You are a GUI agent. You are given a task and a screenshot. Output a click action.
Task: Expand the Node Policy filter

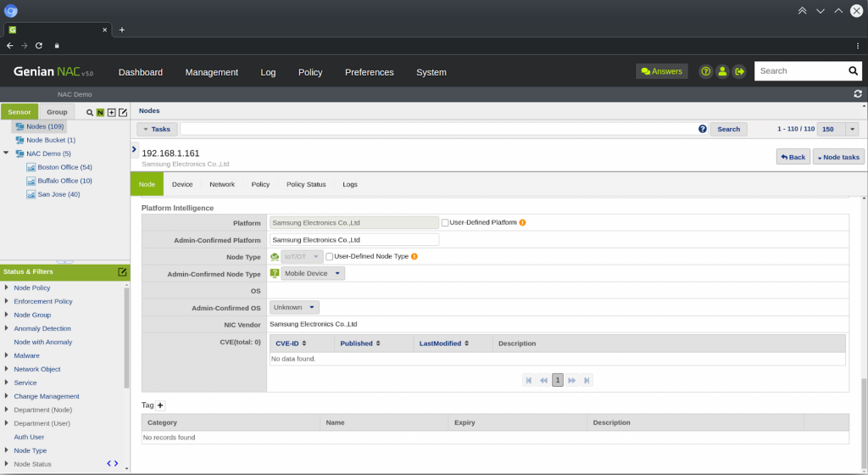7,288
